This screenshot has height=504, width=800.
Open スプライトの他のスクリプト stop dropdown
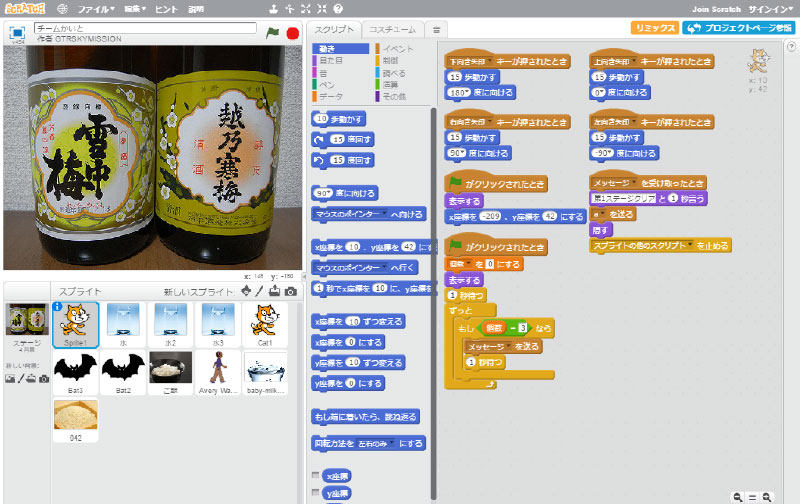tap(643, 245)
